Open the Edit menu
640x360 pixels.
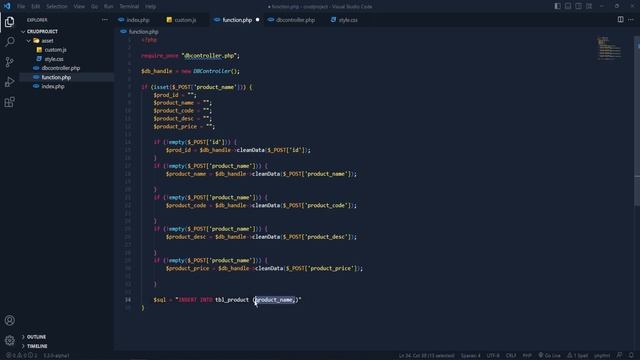coord(36,7)
